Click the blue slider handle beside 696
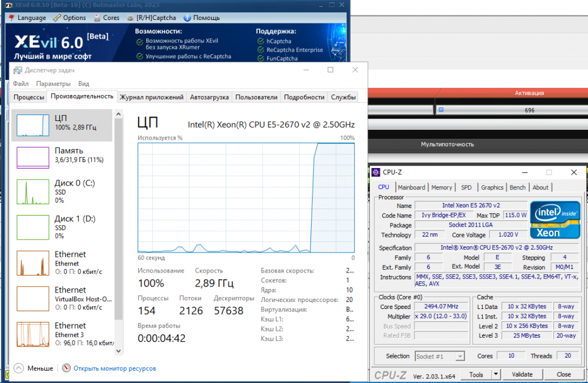The image size is (588, 383). 441,110
